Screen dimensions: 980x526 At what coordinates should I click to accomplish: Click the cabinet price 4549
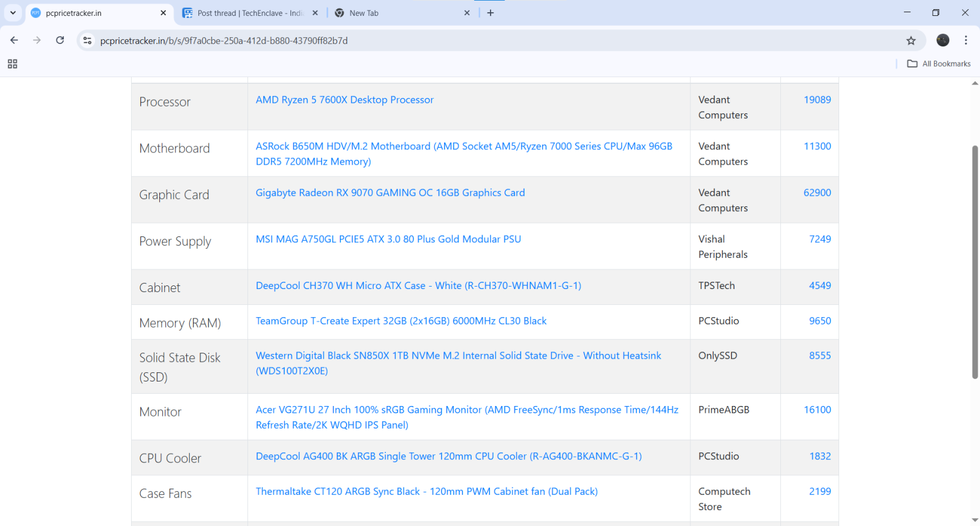pyautogui.click(x=820, y=286)
